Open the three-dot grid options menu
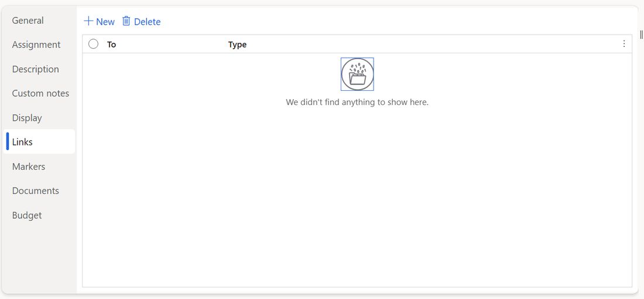This screenshot has height=299, width=644. 624,44
